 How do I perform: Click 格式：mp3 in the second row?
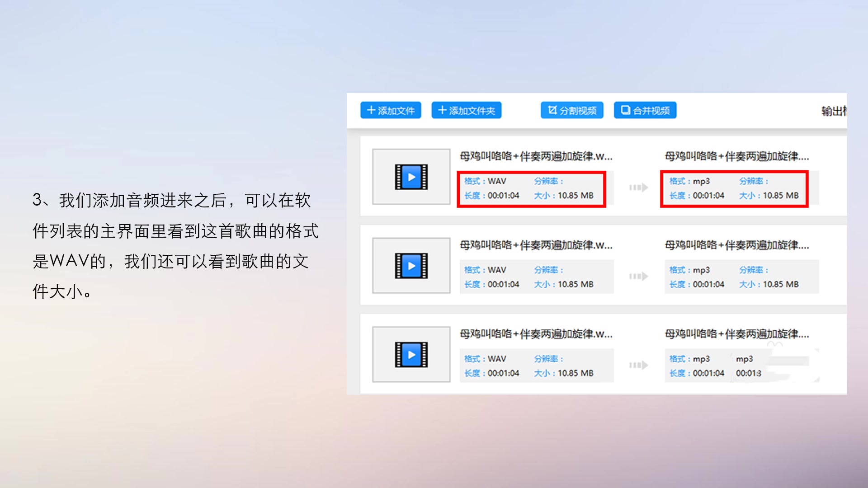(x=689, y=270)
